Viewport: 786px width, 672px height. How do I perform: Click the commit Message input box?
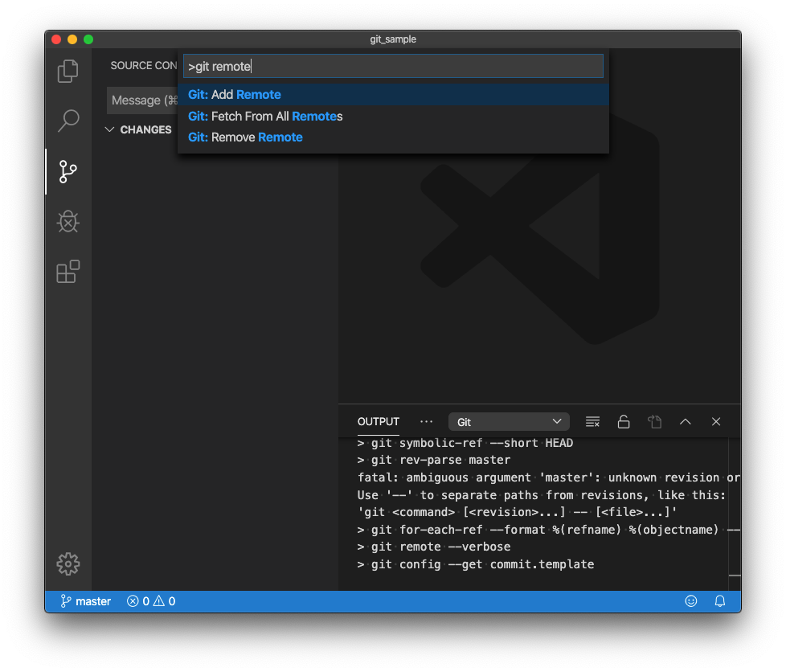point(143,100)
